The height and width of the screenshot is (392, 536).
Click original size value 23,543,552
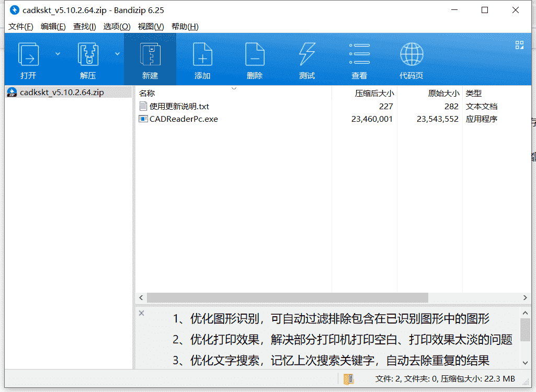pyautogui.click(x=438, y=119)
